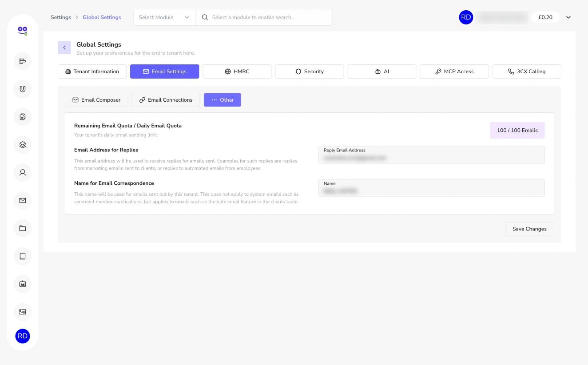Select the Email Composer sub-tab

(96, 100)
